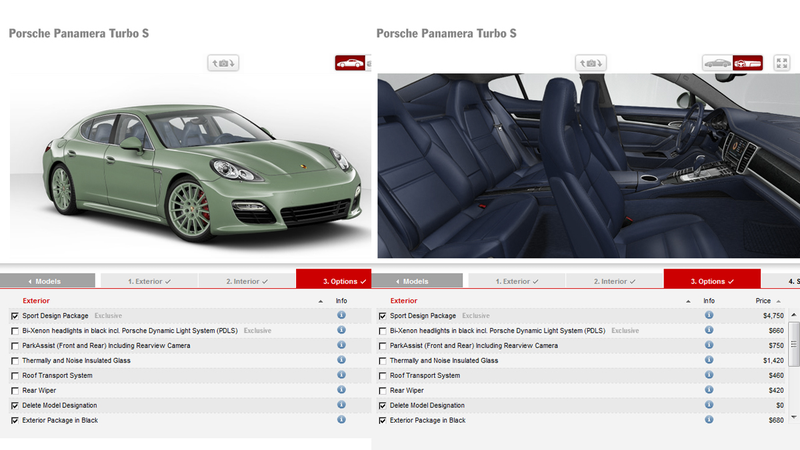Open 2. Interior tab in left configurator
The image size is (800, 450).
point(247,281)
